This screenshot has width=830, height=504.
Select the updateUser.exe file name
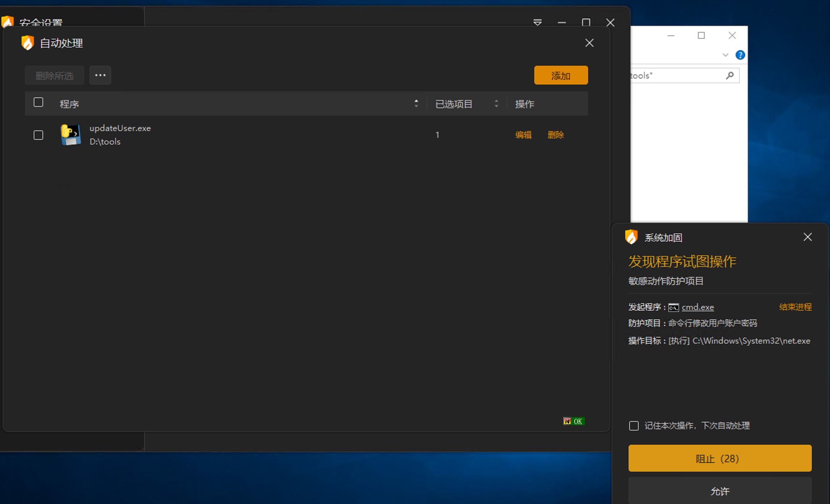coord(120,128)
